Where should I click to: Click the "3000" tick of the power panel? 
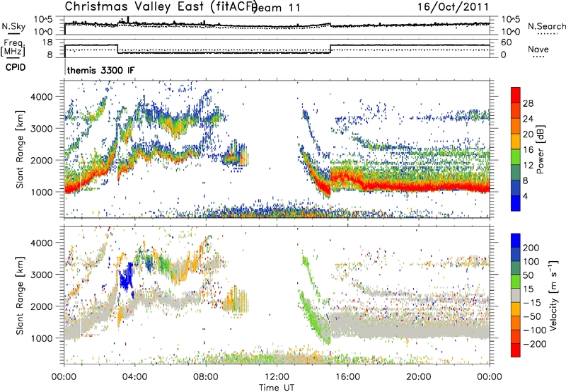41,129
